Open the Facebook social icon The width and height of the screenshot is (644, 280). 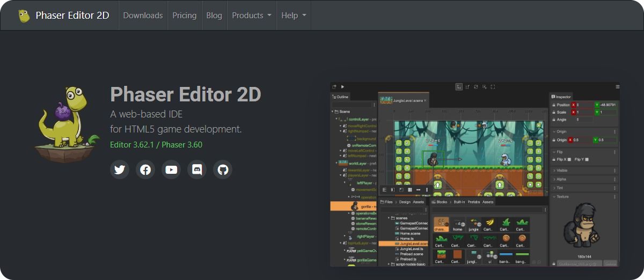145,170
